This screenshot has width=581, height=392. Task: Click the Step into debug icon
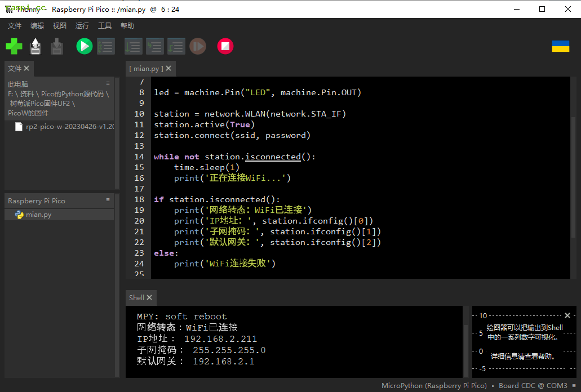pyautogui.click(x=155, y=46)
